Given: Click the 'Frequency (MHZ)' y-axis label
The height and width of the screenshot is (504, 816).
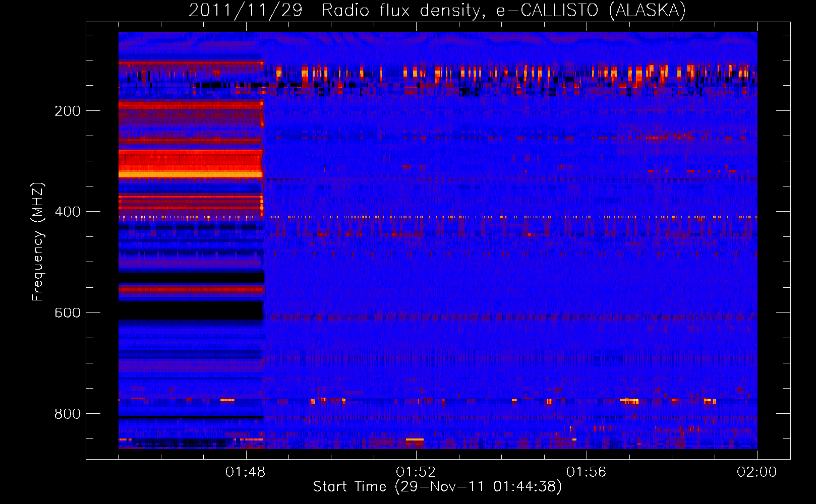Looking at the screenshot, I should click(38, 242).
